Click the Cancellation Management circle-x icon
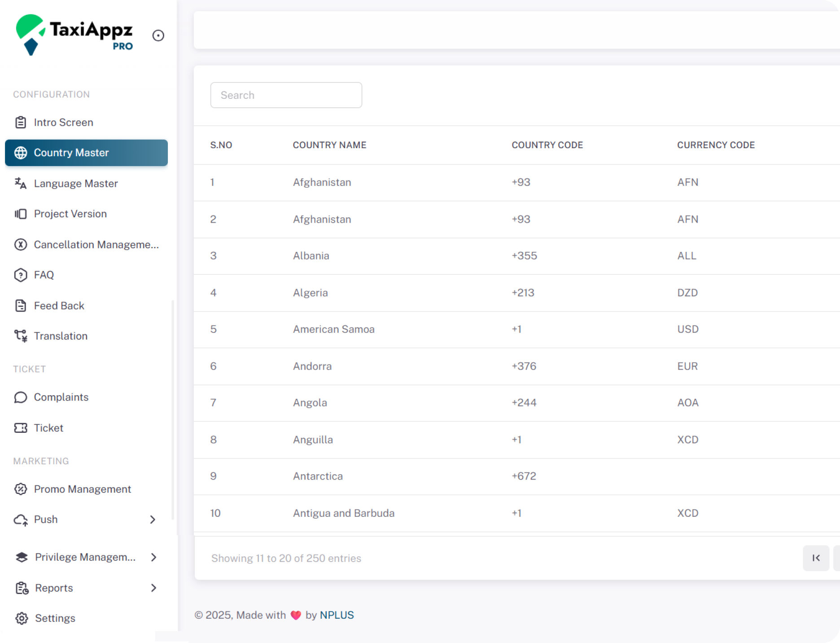Viewport: 840px width, 643px height. (x=21, y=245)
